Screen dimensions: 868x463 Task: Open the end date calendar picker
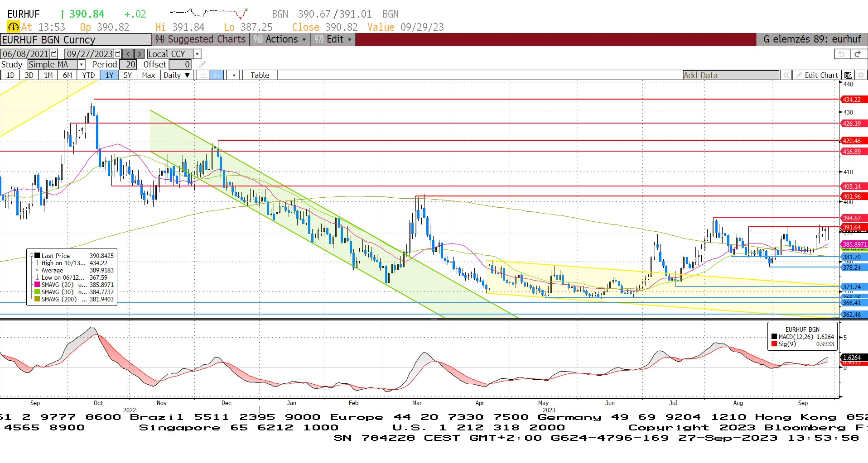[118, 54]
